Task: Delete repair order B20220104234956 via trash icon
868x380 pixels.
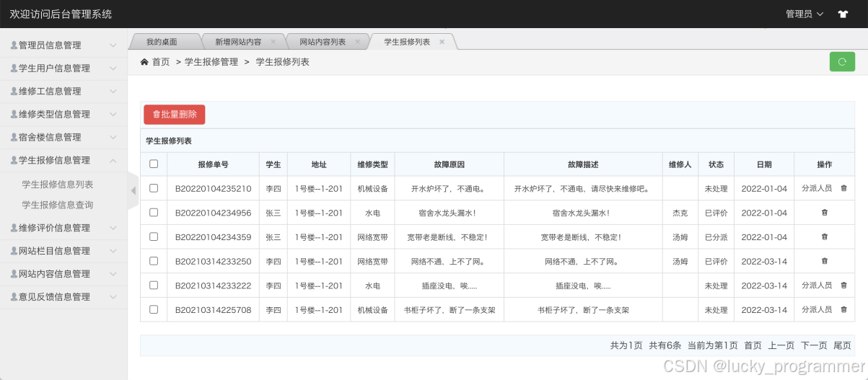Action: click(x=825, y=213)
